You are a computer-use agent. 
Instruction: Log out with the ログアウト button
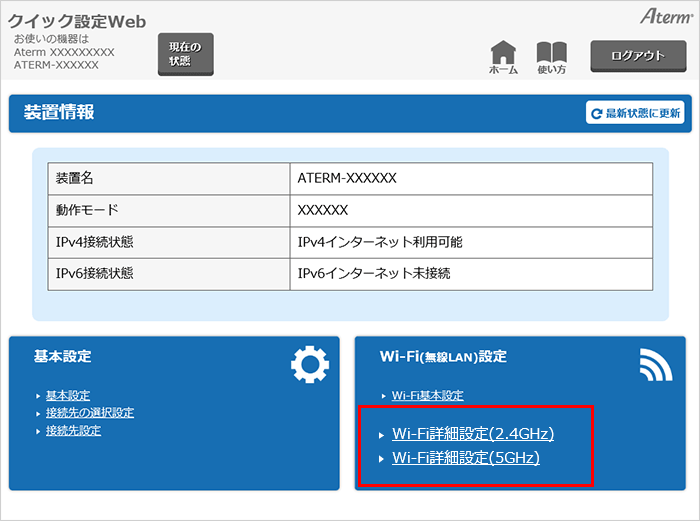pyautogui.click(x=637, y=56)
